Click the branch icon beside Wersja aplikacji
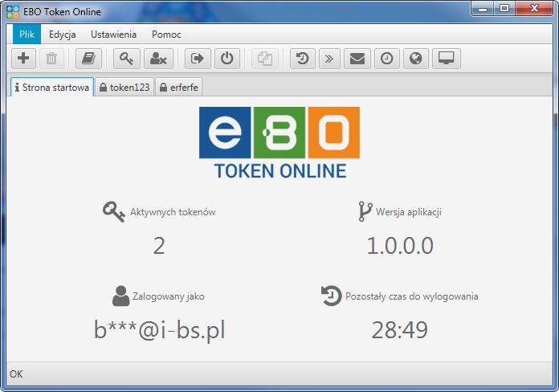559x392 pixels. tap(365, 211)
